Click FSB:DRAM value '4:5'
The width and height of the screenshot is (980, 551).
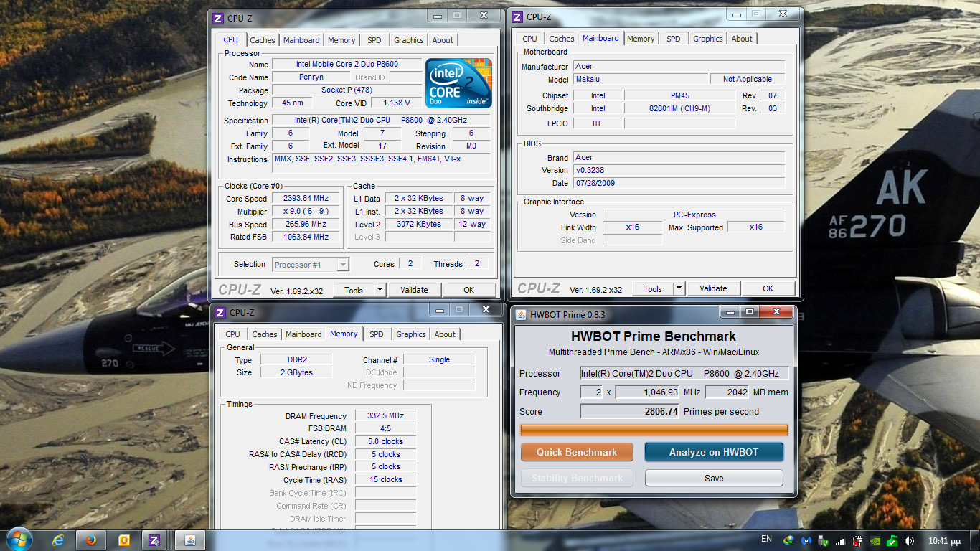pos(385,429)
